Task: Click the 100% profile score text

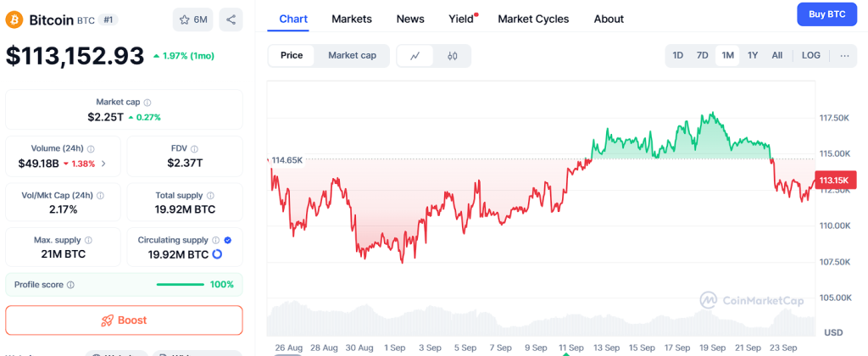Action: (x=222, y=285)
